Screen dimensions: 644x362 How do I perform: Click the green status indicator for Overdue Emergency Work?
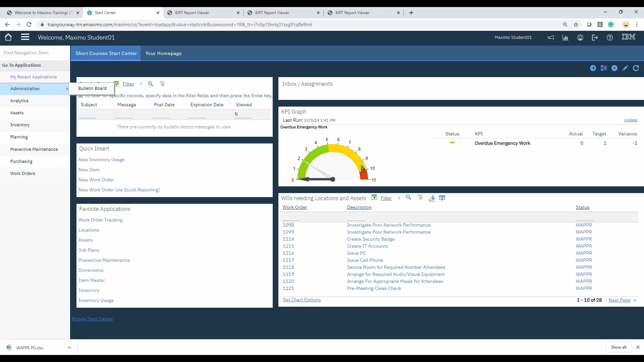pyautogui.click(x=452, y=143)
